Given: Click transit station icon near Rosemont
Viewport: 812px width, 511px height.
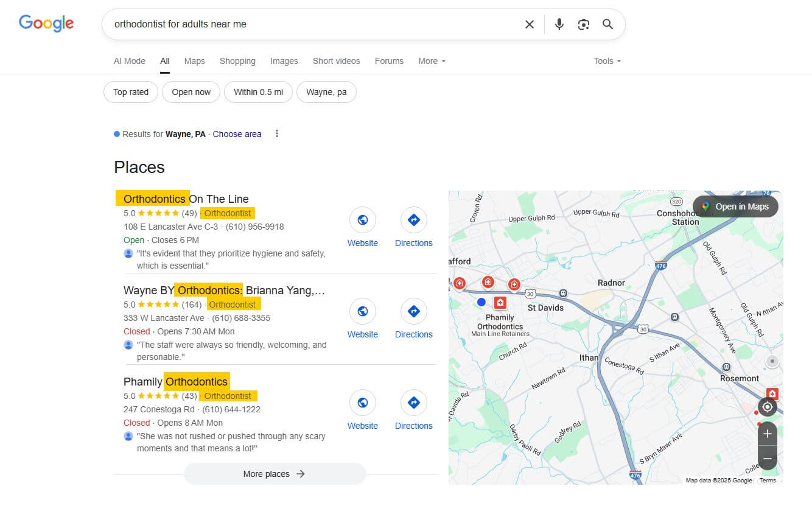Looking at the screenshot, I should (x=726, y=367).
